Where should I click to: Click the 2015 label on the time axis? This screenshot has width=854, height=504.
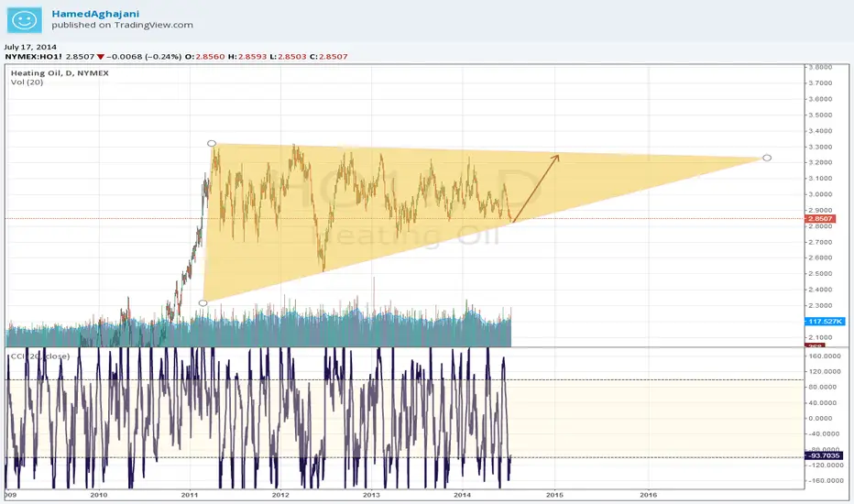coord(554,495)
